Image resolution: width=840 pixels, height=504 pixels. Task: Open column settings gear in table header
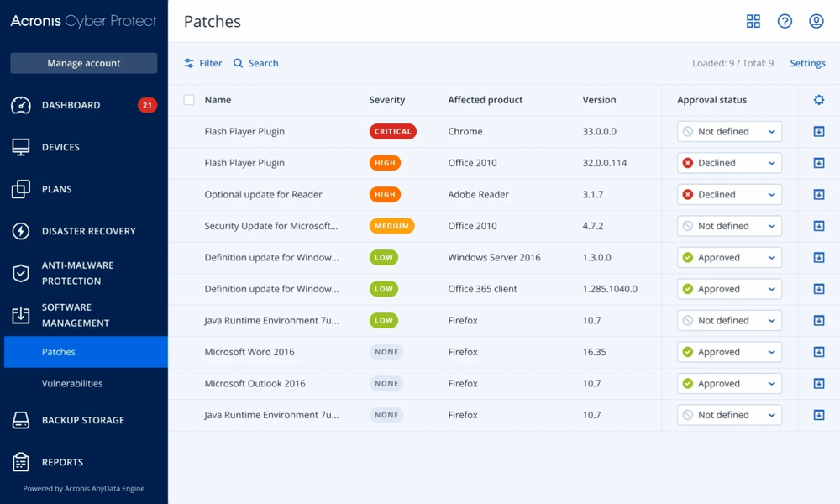818,100
